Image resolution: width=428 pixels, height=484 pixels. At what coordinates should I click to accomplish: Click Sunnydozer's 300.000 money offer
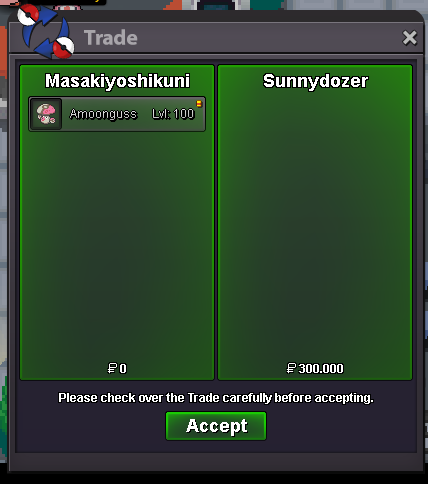pyautogui.click(x=321, y=368)
